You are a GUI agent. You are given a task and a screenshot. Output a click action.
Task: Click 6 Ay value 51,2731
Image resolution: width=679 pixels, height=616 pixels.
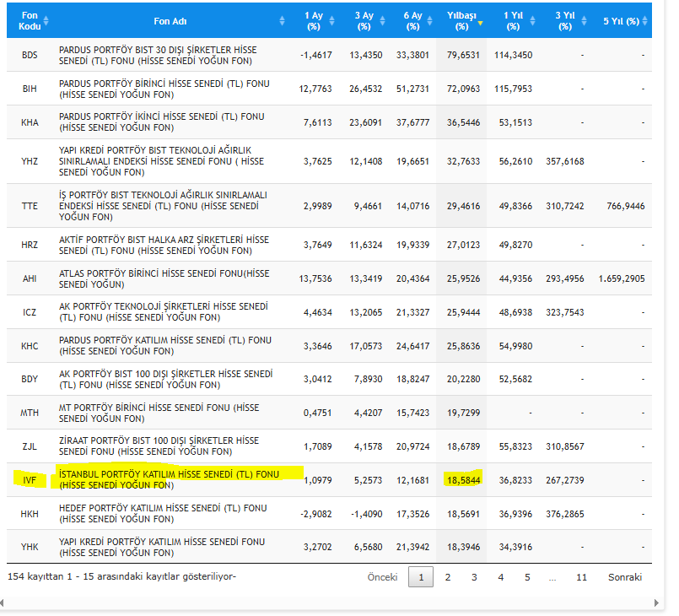(412, 89)
